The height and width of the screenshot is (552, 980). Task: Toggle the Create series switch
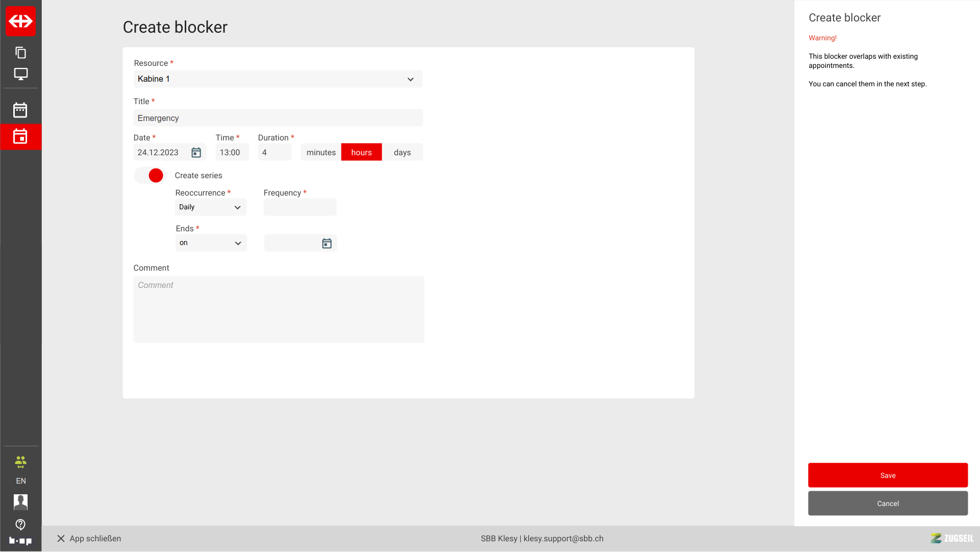click(x=150, y=176)
